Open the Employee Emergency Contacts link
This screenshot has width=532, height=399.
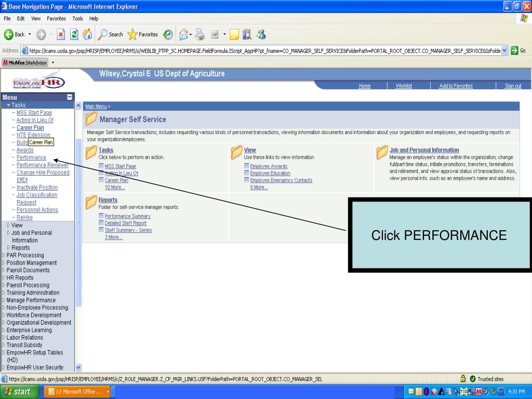[281, 180]
